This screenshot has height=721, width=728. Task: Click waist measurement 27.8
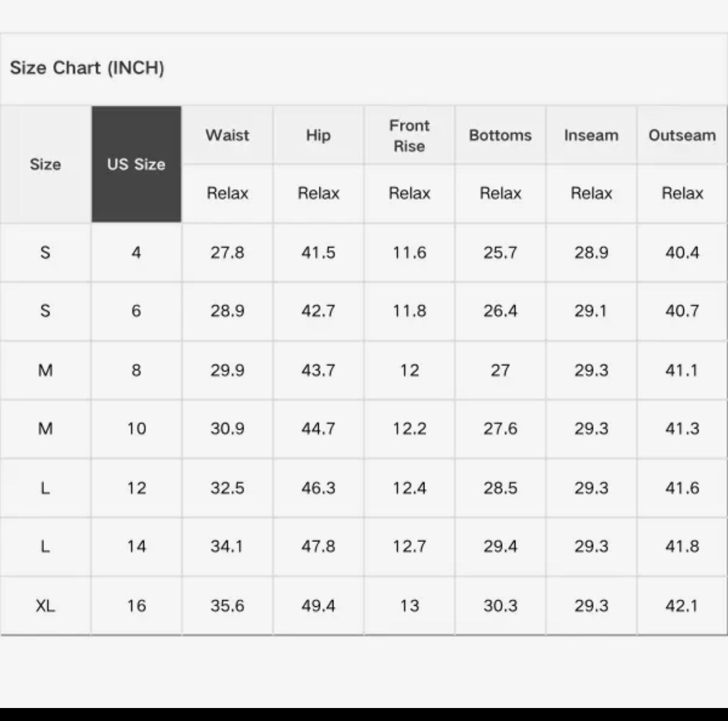(227, 252)
